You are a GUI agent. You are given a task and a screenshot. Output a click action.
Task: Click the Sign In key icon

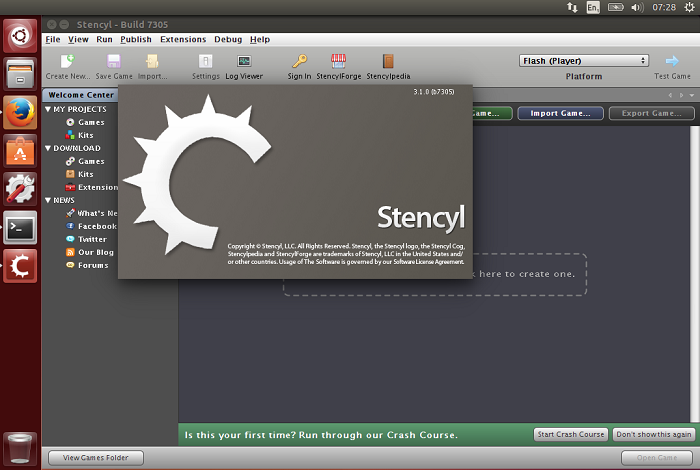click(299, 62)
